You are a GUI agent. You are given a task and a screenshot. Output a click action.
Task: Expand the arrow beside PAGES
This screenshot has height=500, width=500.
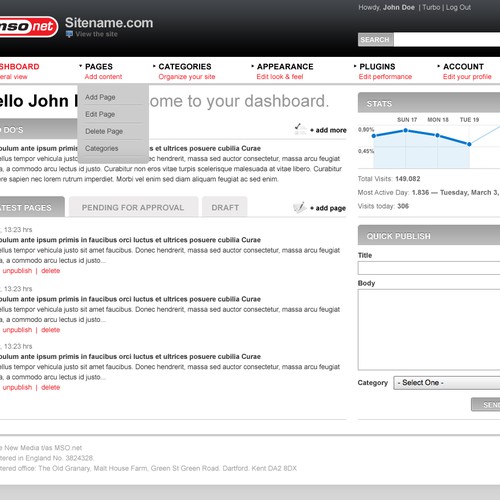81,66
